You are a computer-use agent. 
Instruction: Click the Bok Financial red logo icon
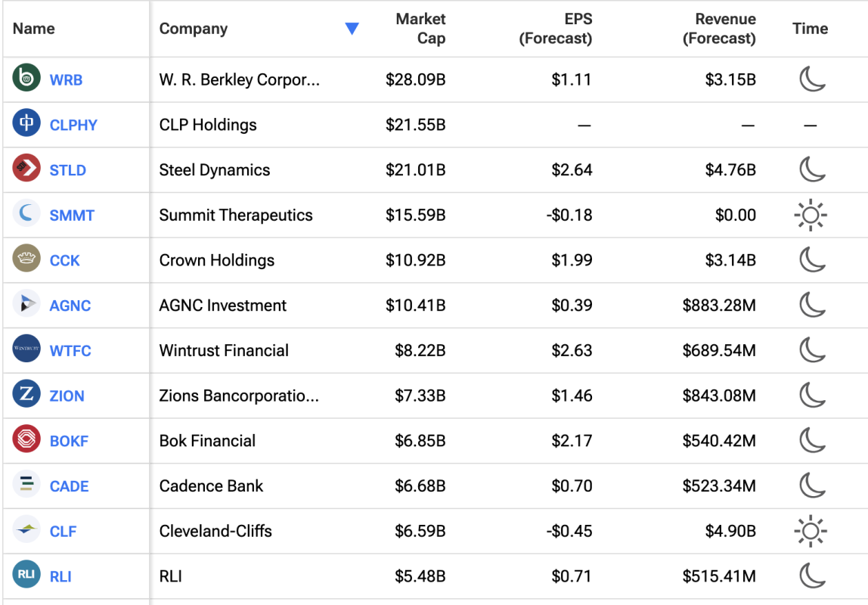[26, 440]
